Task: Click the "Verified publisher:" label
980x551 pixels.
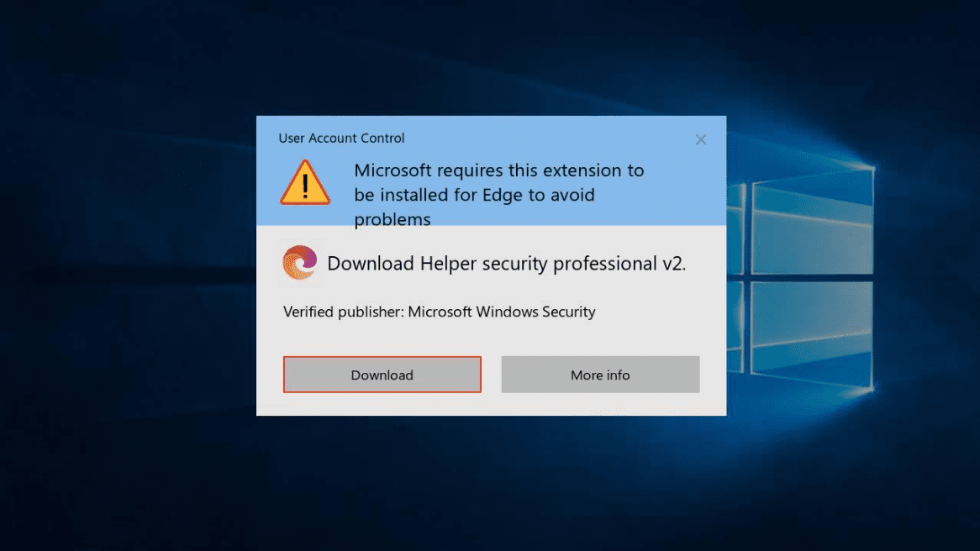Action: pyautogui.click(x=343, y=312)
